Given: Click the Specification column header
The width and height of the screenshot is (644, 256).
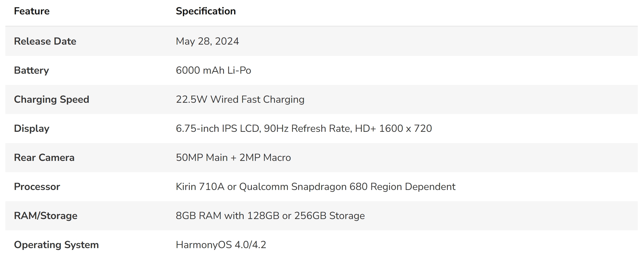Looking at the screenshot, I should pos(206,11).
